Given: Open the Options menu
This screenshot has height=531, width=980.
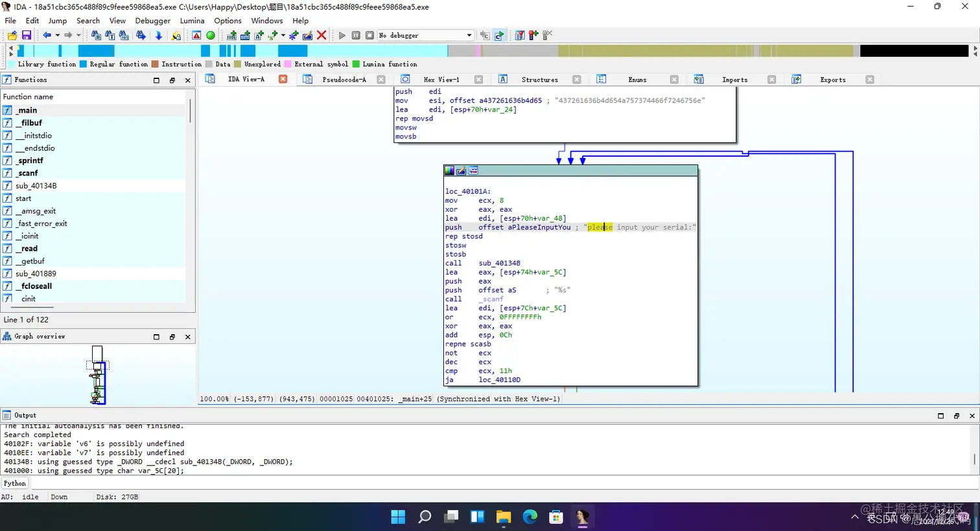Looking at the screenshot, I should click(x=228, y=21).
